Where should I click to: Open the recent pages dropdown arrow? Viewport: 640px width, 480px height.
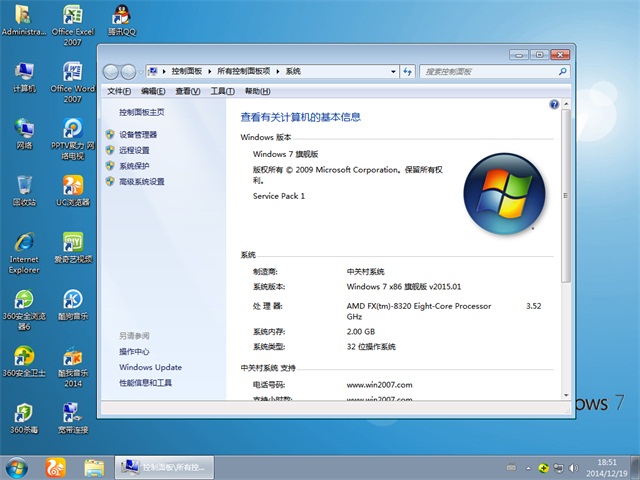[x=140, y=72]
